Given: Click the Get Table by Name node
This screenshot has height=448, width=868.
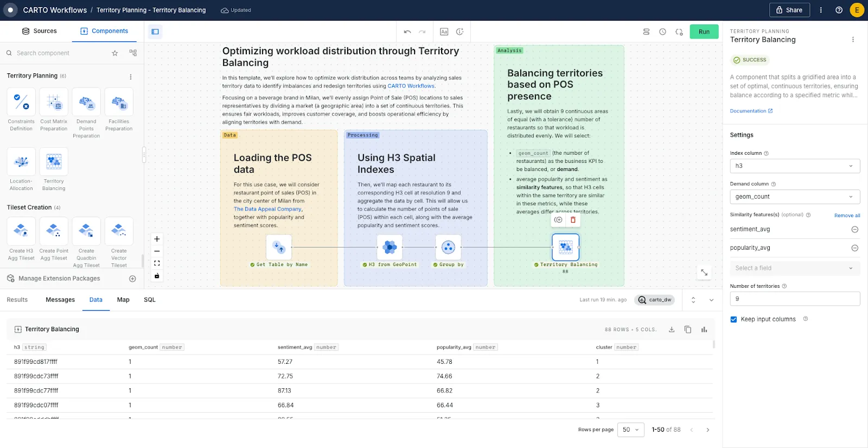Looking at the screenshot, I should (x=279, y=248).
